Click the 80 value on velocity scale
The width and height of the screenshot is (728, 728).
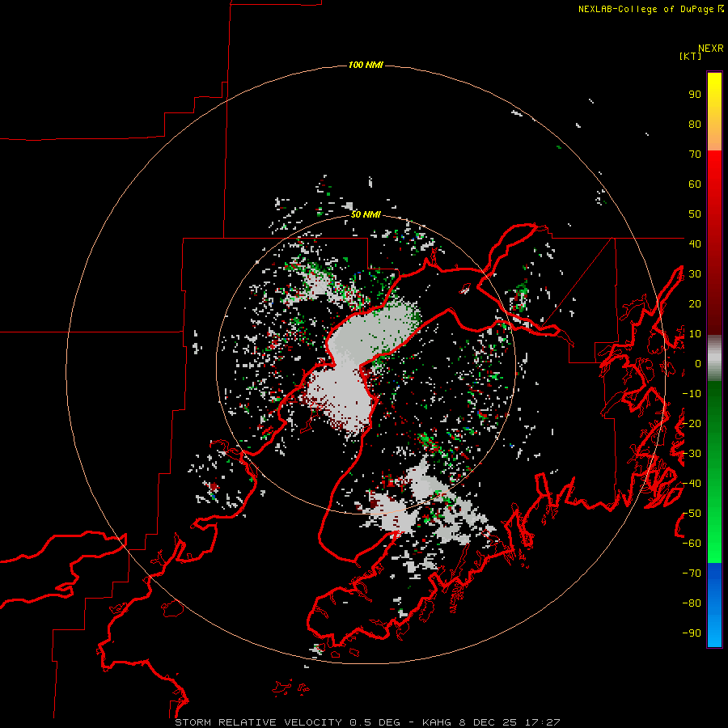coord(695,124)
